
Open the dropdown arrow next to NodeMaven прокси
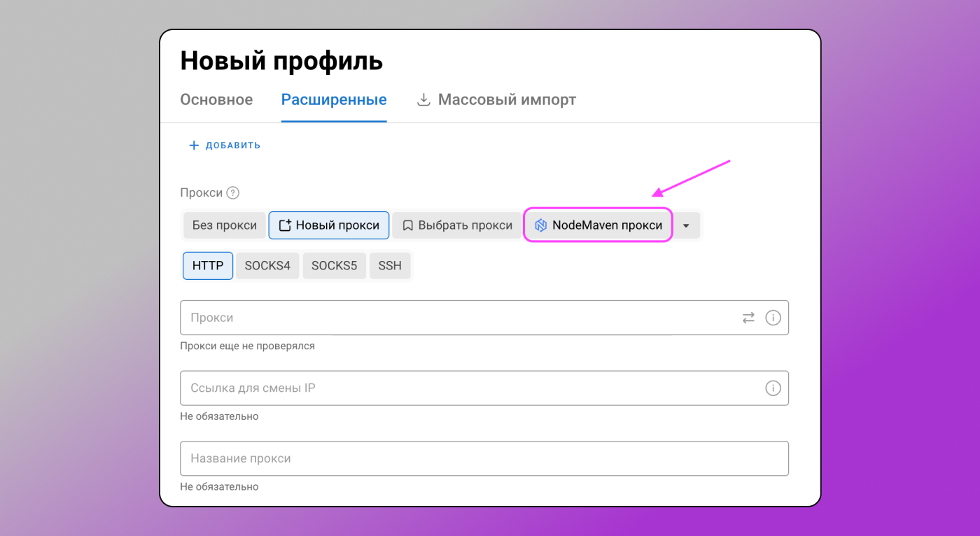[x=687, y=225]
